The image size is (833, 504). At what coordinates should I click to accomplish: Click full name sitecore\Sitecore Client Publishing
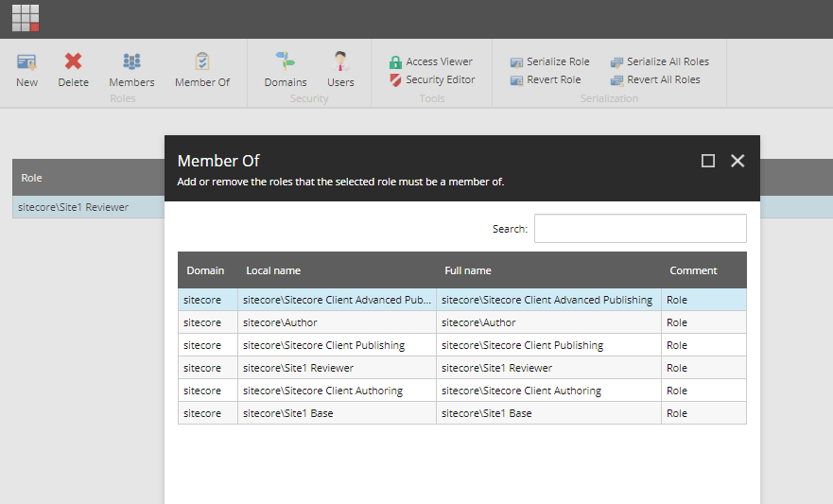tap(548, 345)
